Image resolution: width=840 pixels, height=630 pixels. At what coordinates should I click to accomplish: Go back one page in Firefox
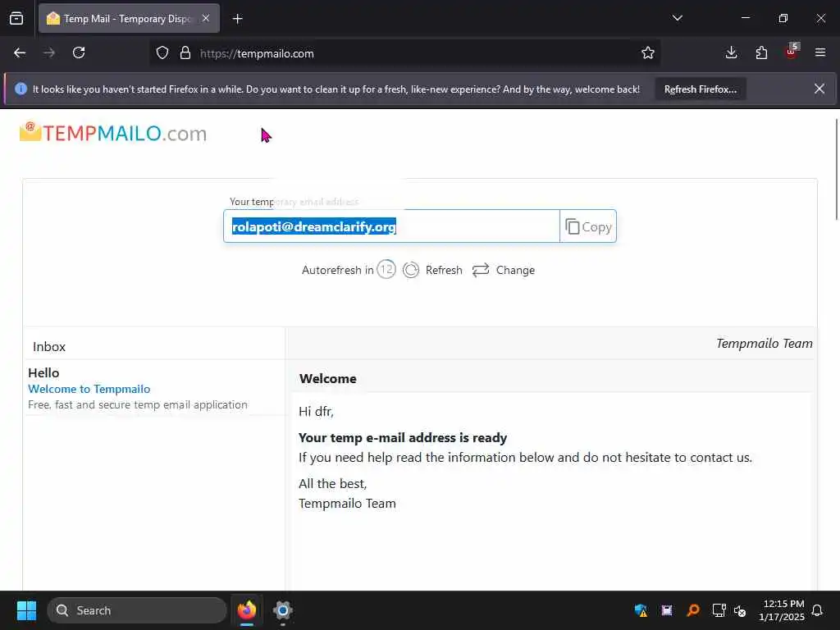[x=20, y=53]
